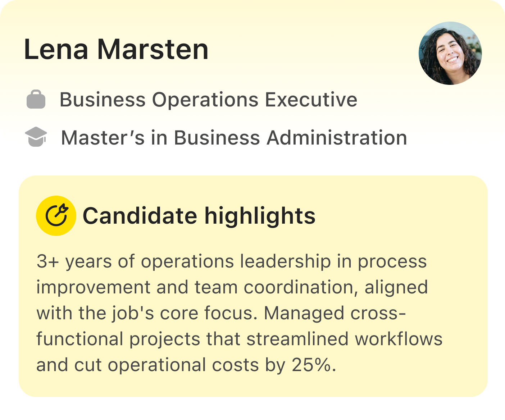Click the word "Administration" in the degree line
This screenshot has width=505, height=420.
click(x=337, y=138)
